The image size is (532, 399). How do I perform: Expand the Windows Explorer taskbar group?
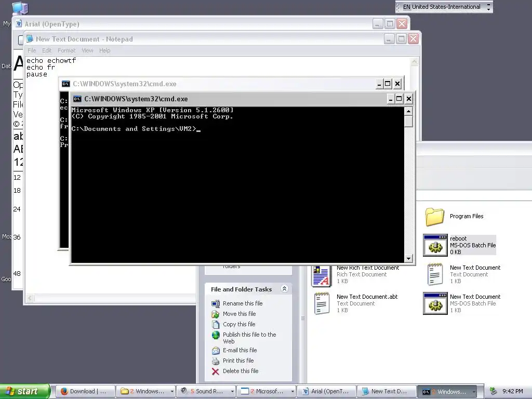[x=171, y=392]
